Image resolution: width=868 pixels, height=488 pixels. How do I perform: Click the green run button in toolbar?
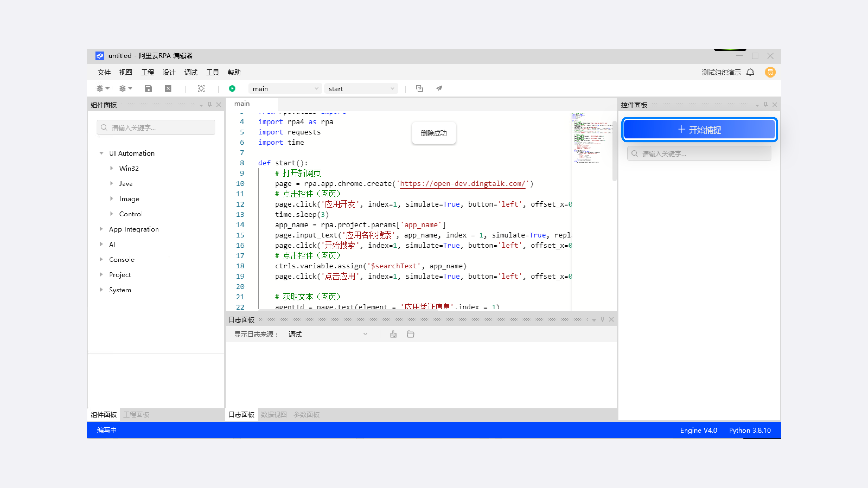(232, 89)
